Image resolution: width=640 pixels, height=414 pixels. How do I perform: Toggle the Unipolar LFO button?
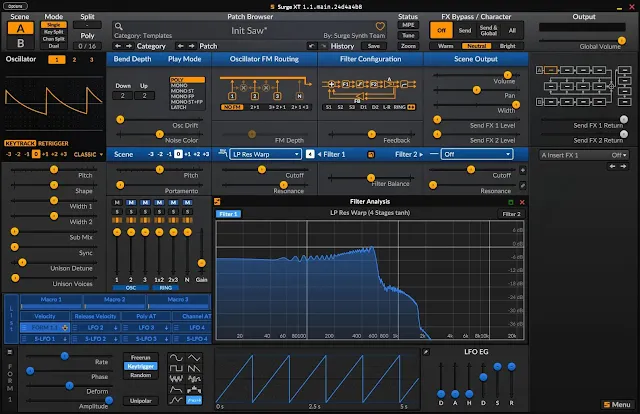tap(140, 401)
